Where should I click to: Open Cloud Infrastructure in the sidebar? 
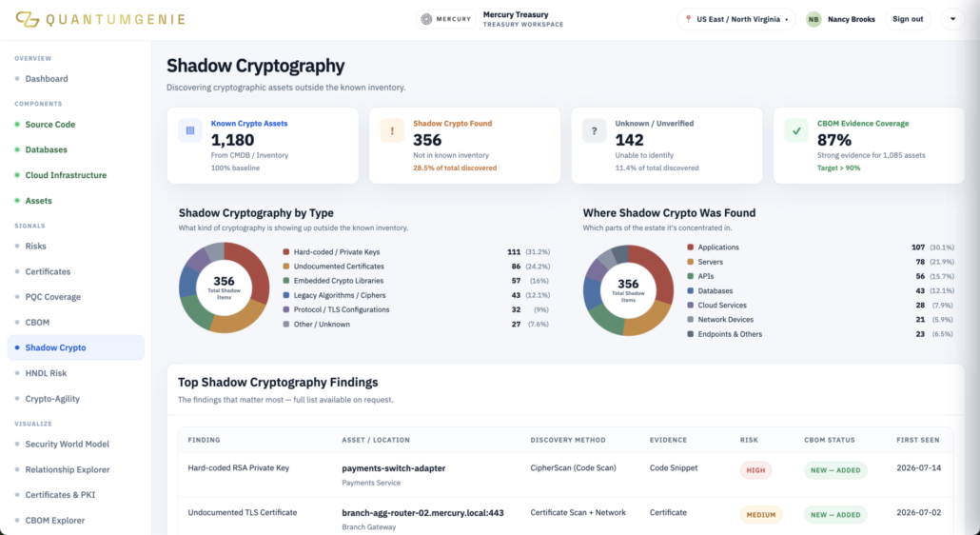click(66, 175)
